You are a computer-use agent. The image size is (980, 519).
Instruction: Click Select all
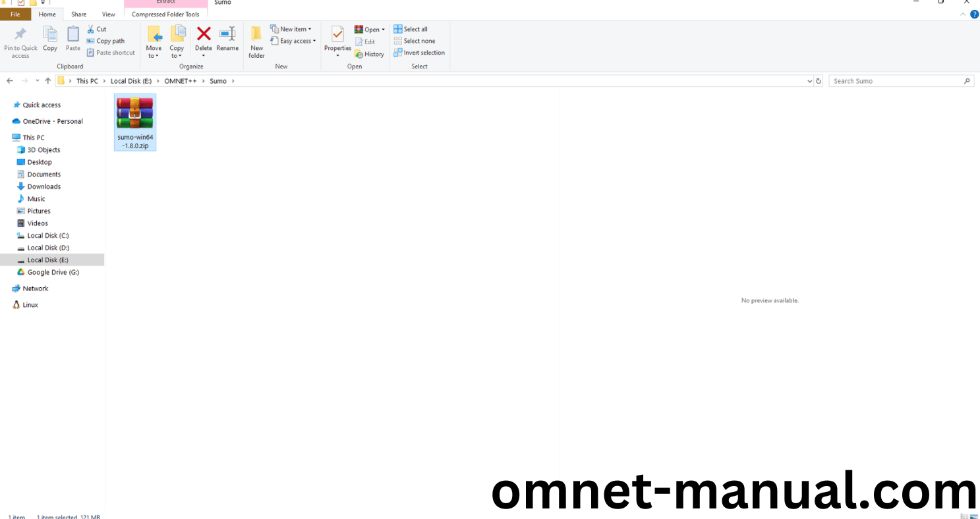click(x=411, y=29)
